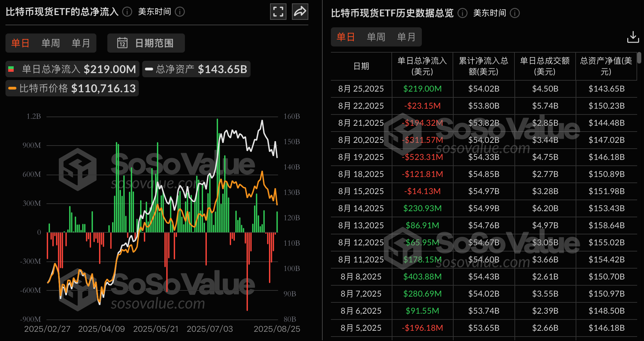Screen dimensions: 644x341
Task: Download the historical data table
Action: point(633,37)
